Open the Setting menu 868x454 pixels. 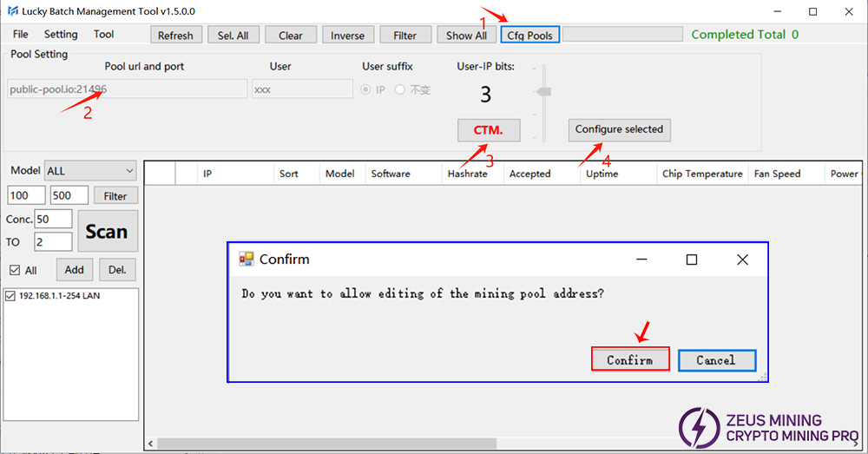[61, 35]
